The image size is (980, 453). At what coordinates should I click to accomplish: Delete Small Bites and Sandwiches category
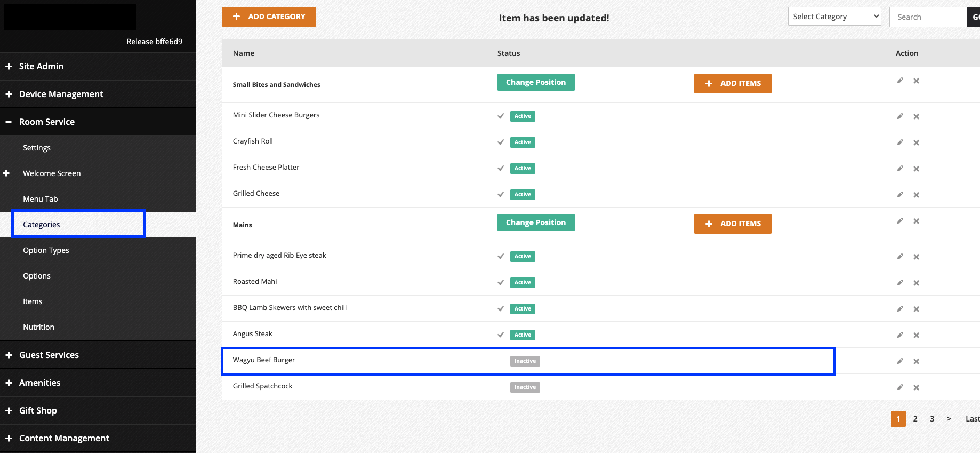(916, 81)
